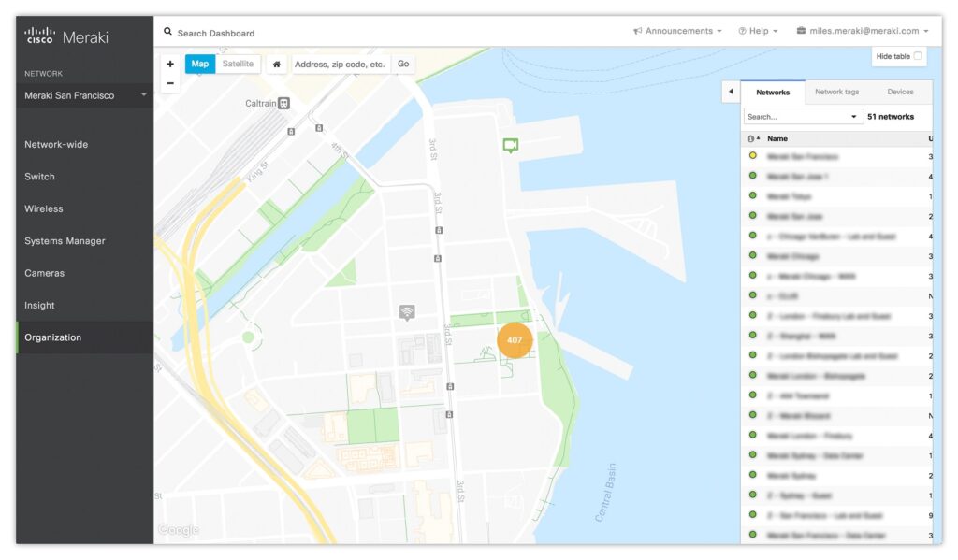
Task: Open the Cameras section
Action: pyautogui.click(x=44, y=273)
